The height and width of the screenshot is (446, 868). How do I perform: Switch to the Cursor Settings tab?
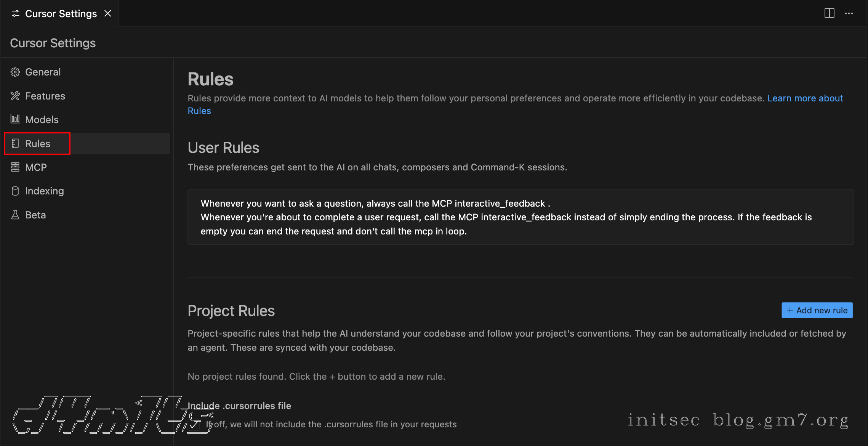tap(61, 14)
